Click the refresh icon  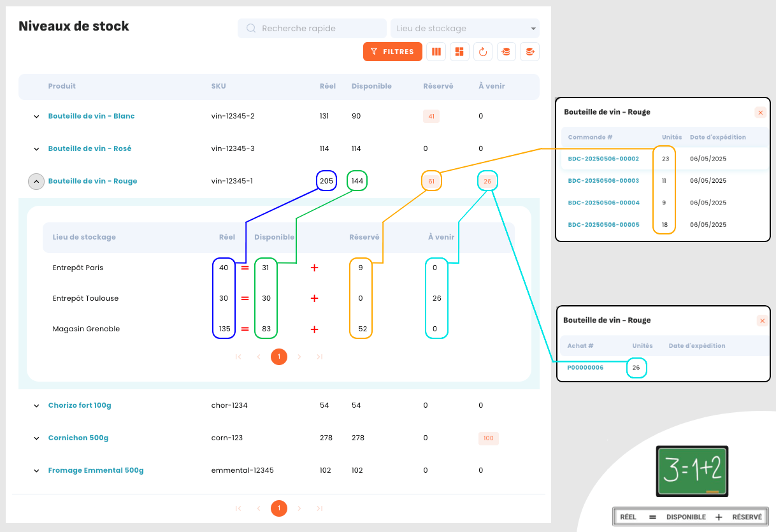[483, 52]
